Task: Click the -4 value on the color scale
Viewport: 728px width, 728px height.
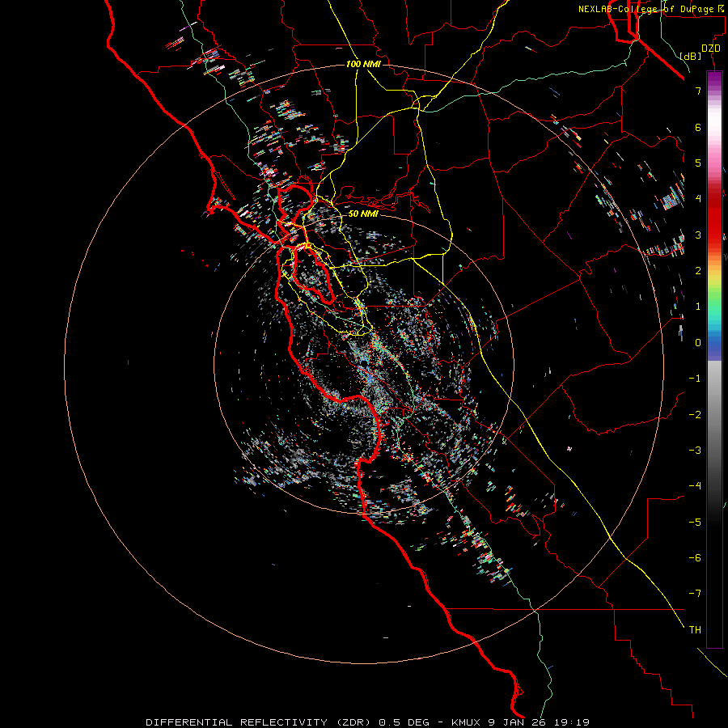Action: point(695,486)
